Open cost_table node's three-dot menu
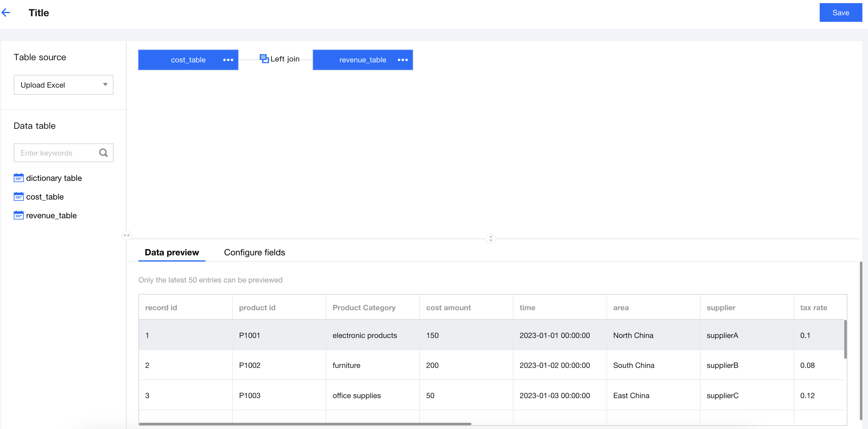The height and width of the screenshot is (429, 868). [228, 60]
